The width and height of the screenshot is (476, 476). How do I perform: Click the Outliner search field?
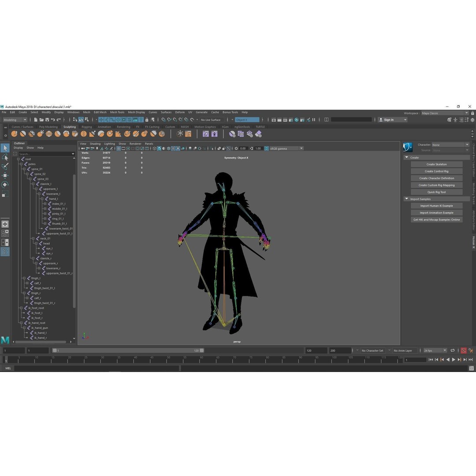pyautogui.click(x=46, y=154)
